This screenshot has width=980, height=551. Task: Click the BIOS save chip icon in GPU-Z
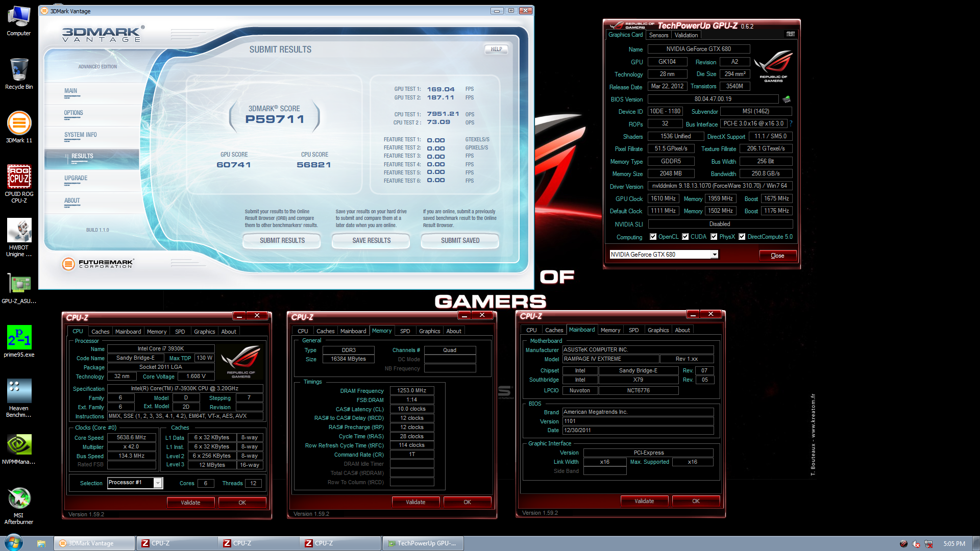[x=787, y=99]
